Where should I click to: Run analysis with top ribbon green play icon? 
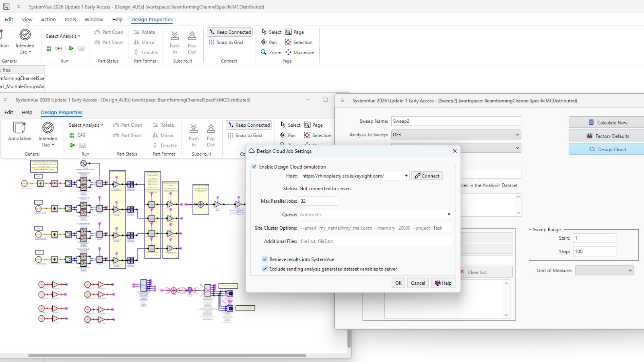[71, 48]
